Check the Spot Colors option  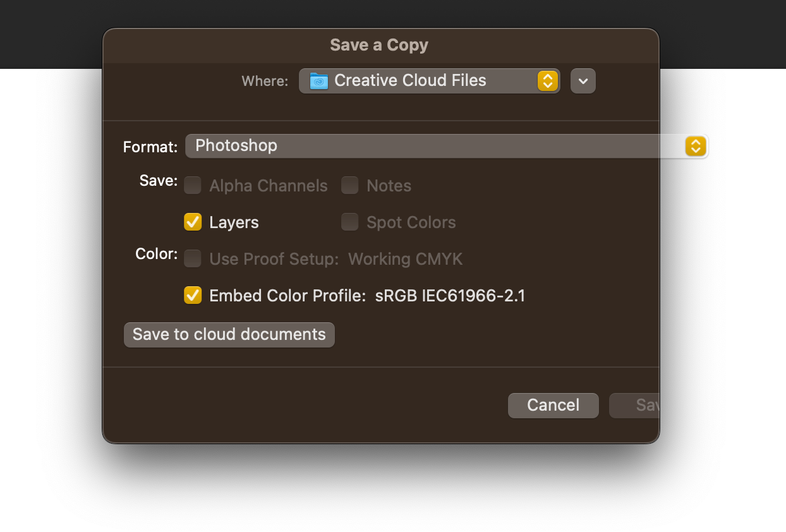[x=350, y=222]
